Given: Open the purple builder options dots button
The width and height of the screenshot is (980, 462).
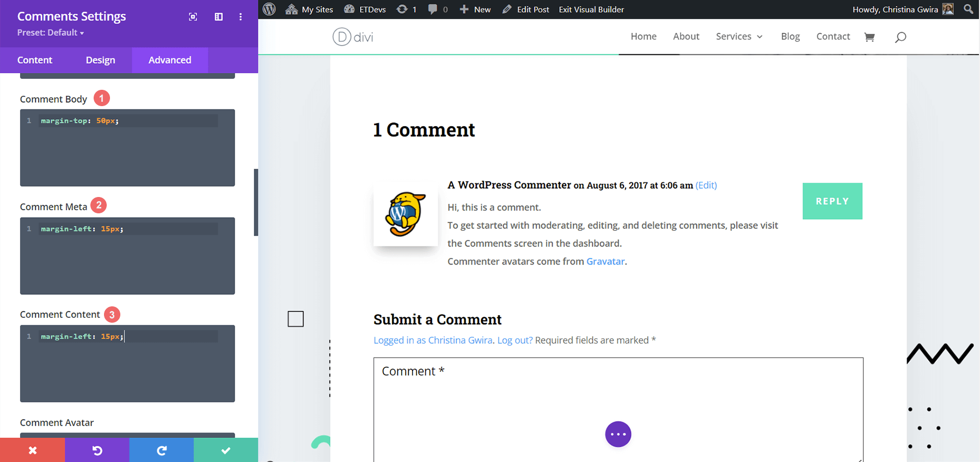Looking at the screenshot, I should [618, 434].
